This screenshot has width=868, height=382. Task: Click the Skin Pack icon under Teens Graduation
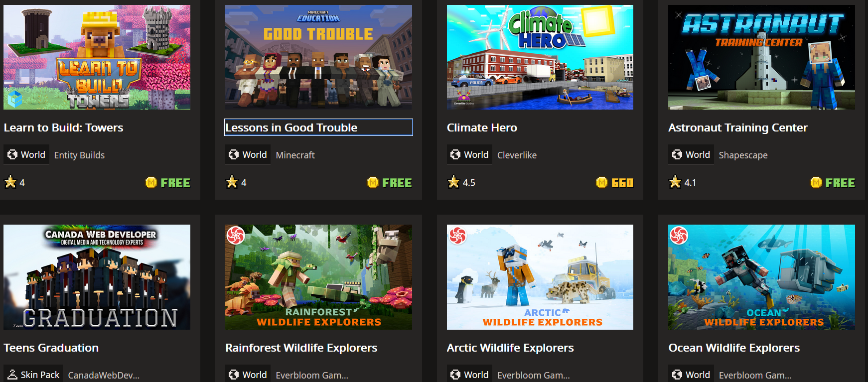(12, 375)
